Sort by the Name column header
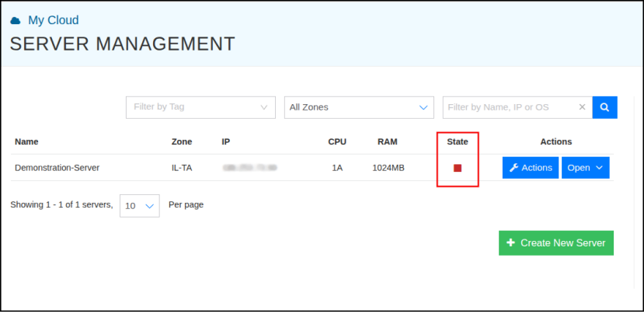This screenshot has width=644, height=335. tap(26, 141)
